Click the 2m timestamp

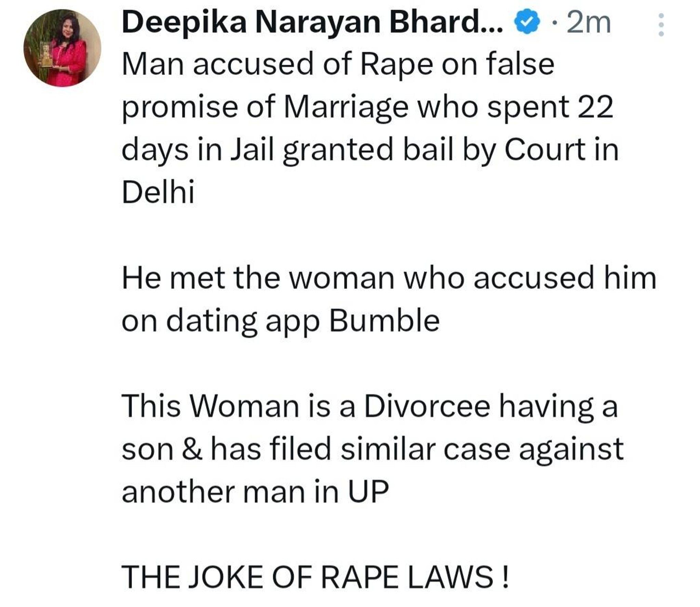(x=588, y=23)
